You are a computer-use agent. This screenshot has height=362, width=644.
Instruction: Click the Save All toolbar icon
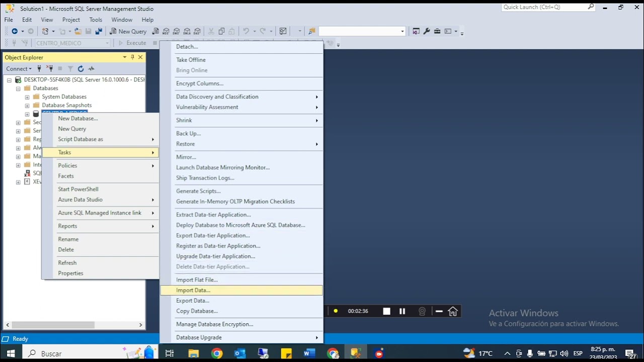99,31
